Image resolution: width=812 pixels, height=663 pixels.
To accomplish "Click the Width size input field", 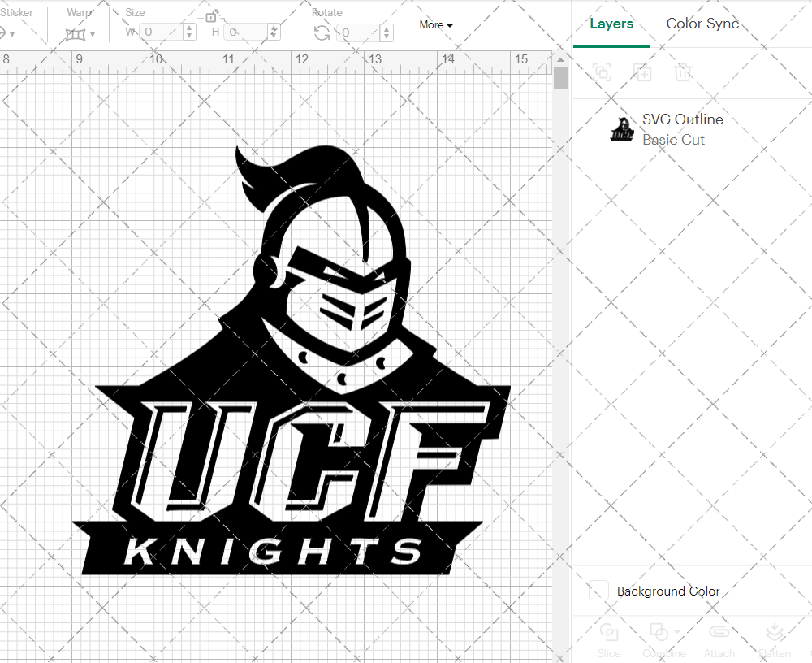I will coord(162,32).
